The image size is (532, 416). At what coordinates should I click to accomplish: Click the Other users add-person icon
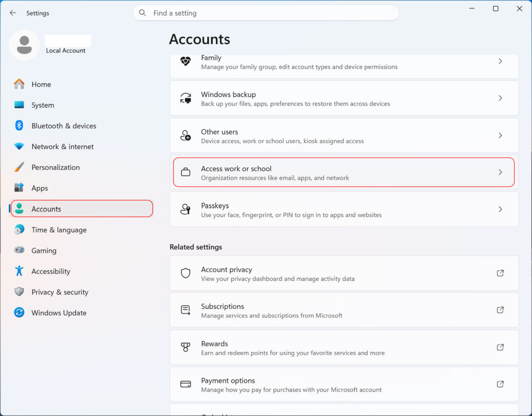click(185, 135)
